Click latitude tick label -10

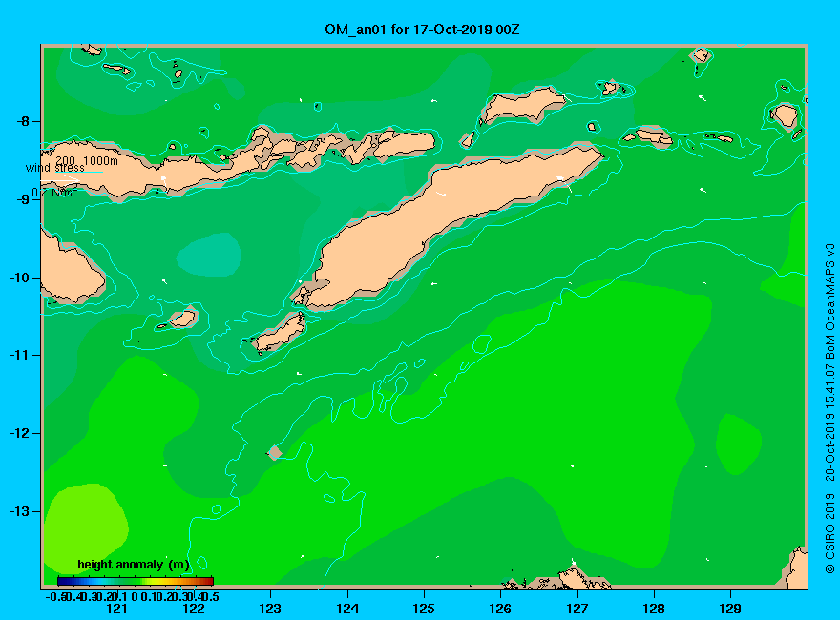[x=19, y=278]
